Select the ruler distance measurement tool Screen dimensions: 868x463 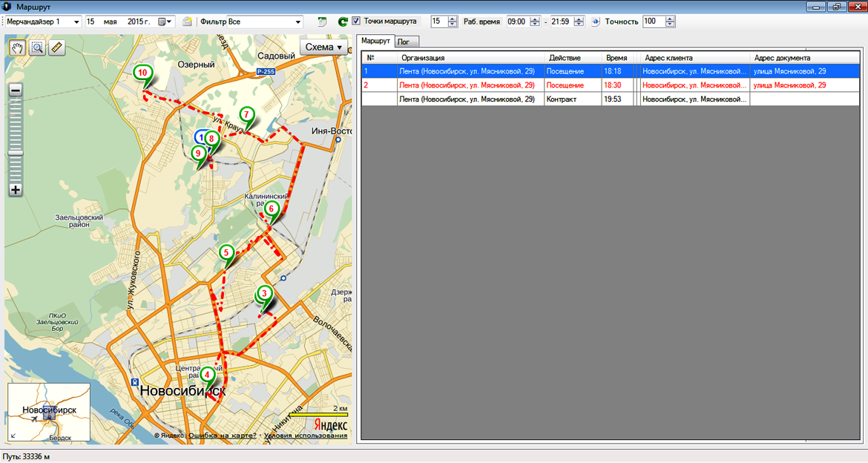point(56,48)
